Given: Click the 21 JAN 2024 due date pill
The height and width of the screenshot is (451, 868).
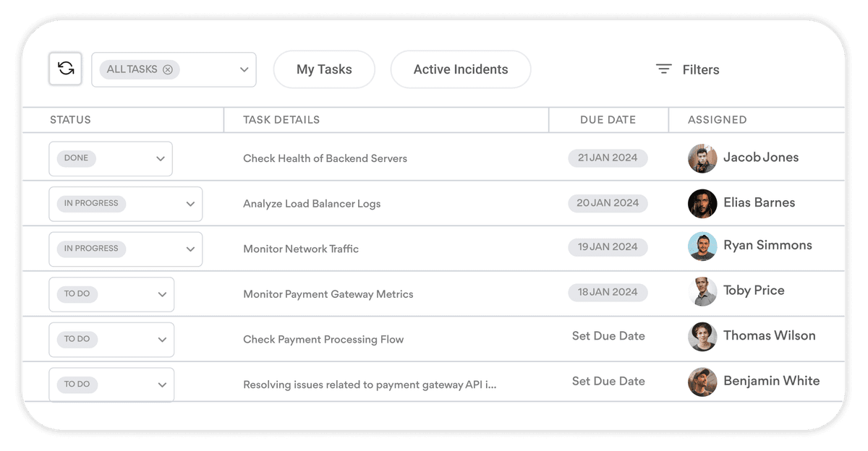Looking at the screenshot, I should pyautogui.click(x=608, y=158).
